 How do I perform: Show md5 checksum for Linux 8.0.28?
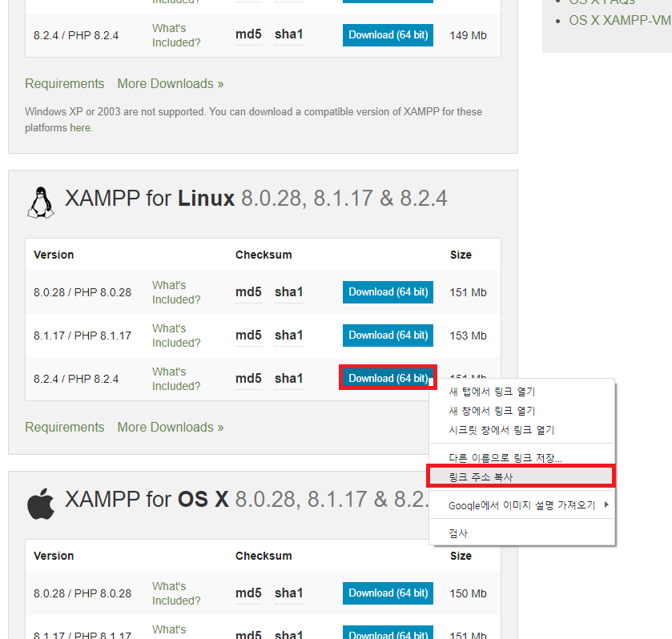point(248,292)
